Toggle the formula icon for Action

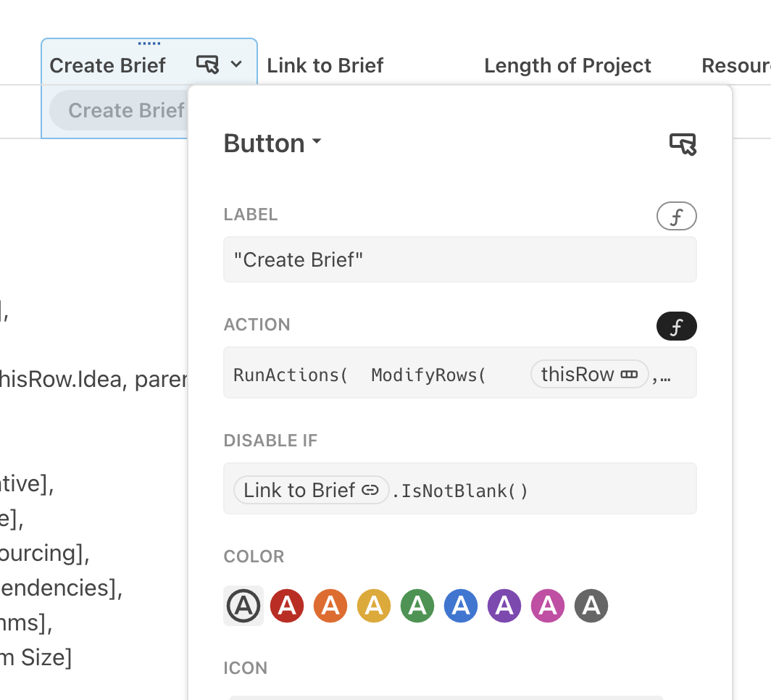[x=676, y=326]
